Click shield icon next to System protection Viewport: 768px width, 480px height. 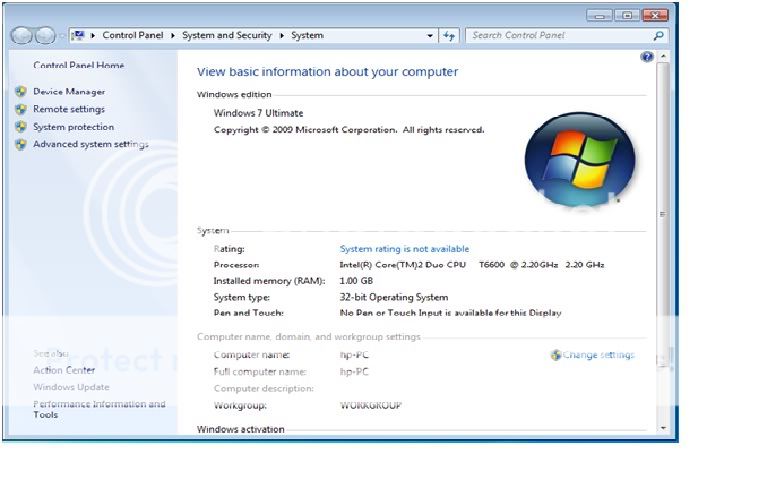[21, 127]
